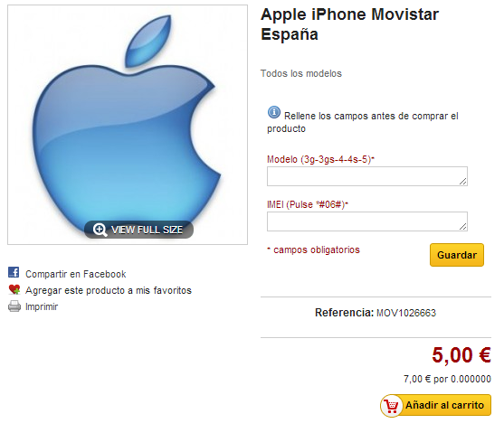This screenshot has height=433, width=504.
Task: Click the reference code MOV1026663
Action: (406, 313)
